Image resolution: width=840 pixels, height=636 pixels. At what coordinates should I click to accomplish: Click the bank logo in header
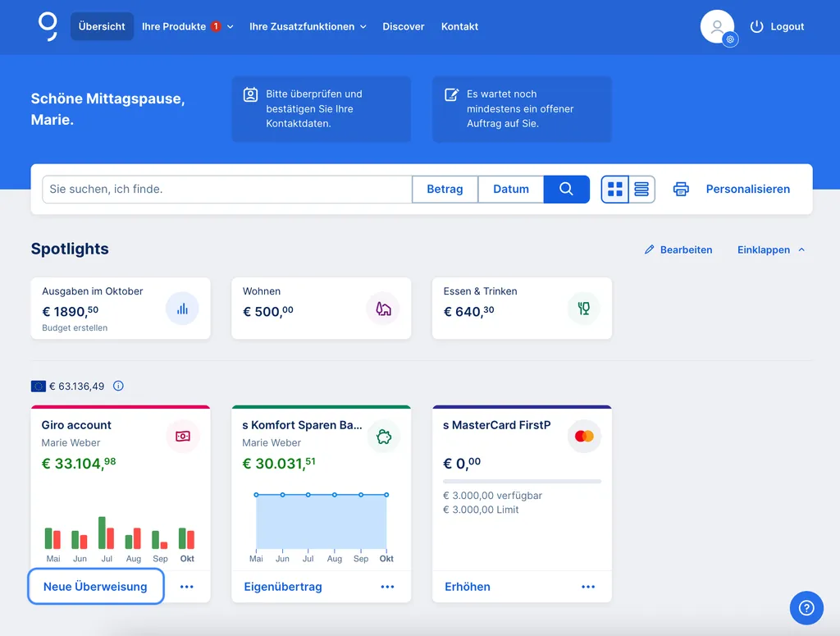48,26
